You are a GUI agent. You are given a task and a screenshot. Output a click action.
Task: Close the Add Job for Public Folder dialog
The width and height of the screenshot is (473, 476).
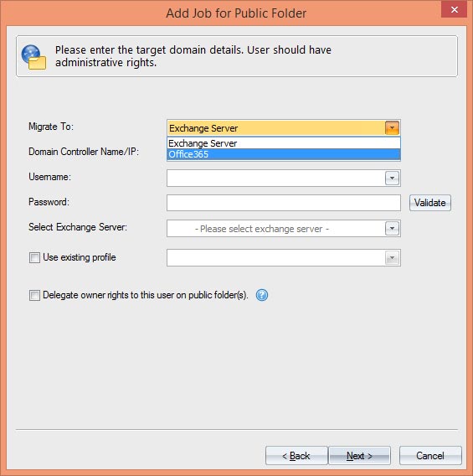pyautogui.click(x=454, y=10)
